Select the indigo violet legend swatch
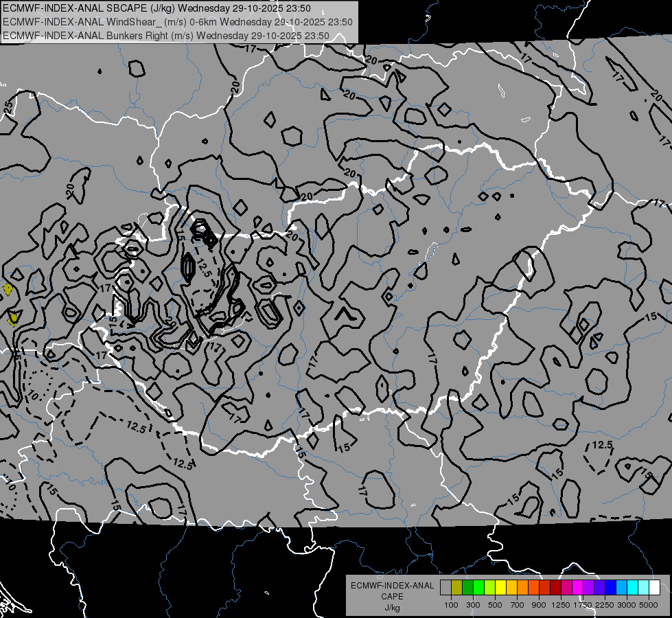Screen dimensions: 672x618 pos(599,588)
